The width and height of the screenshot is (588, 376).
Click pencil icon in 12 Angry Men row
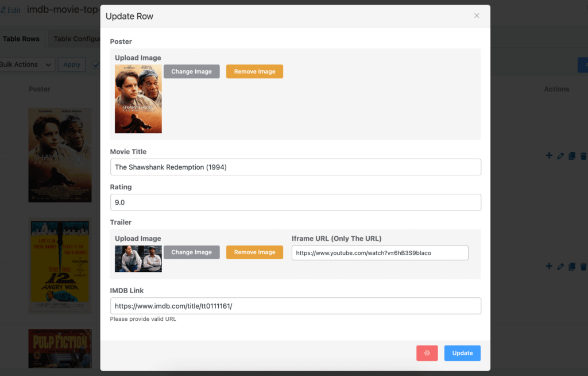pyautogui.click(x=560, y=267)
